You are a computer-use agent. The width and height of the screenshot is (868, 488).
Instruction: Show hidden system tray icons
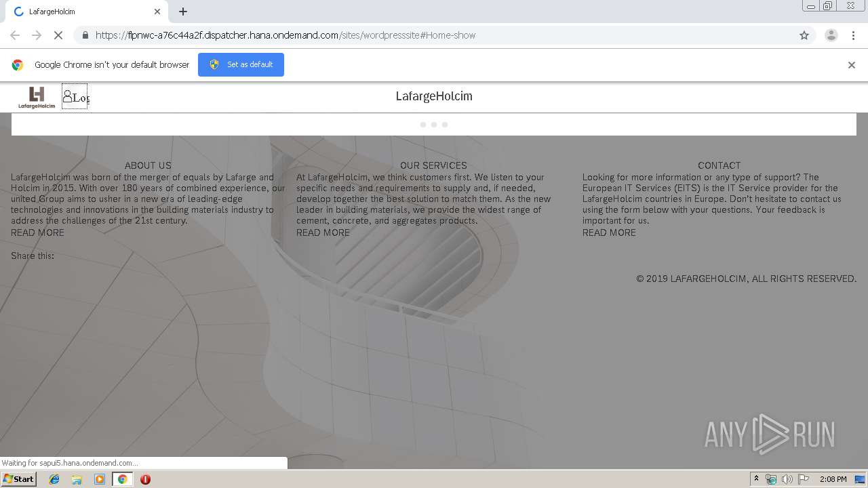click(757, 479)
